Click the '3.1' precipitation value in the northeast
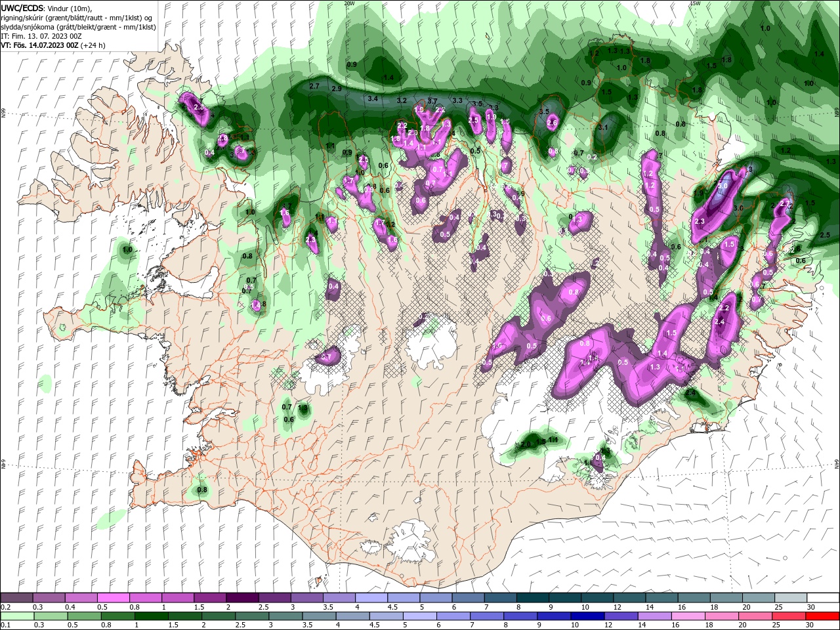Screen dimensions: 840x630 (x=603, y=127)
